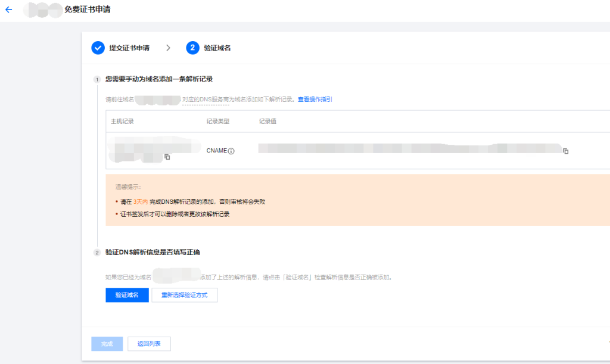
Task: Click the number 1 circle beside 您需要手动为域名添加一条解析记录
Action: coord(97,79)
